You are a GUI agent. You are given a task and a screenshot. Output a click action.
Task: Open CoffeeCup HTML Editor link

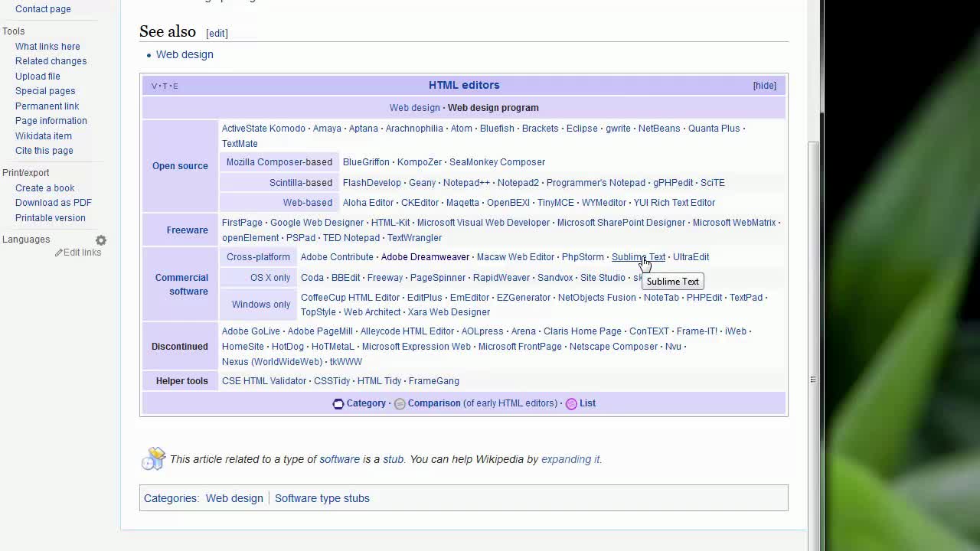350,298
